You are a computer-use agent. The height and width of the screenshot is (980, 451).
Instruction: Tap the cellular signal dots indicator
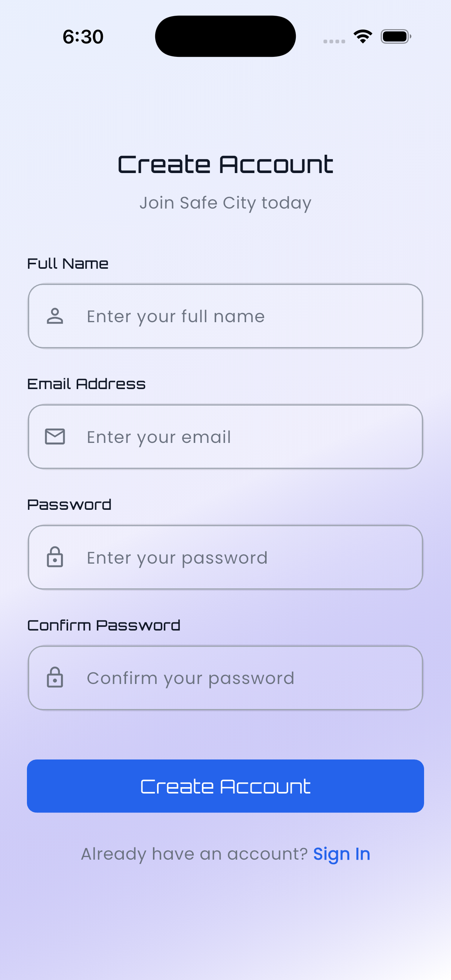coord(334,41)
